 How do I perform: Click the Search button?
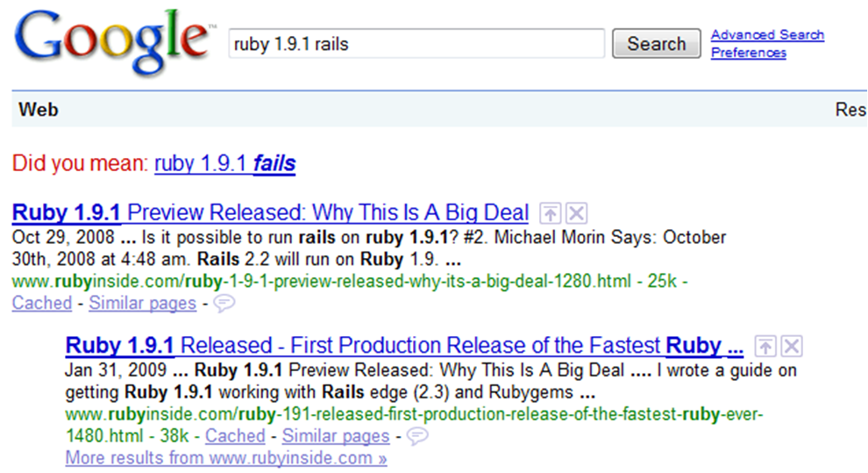pyautogui.click(x=657, y=44)
